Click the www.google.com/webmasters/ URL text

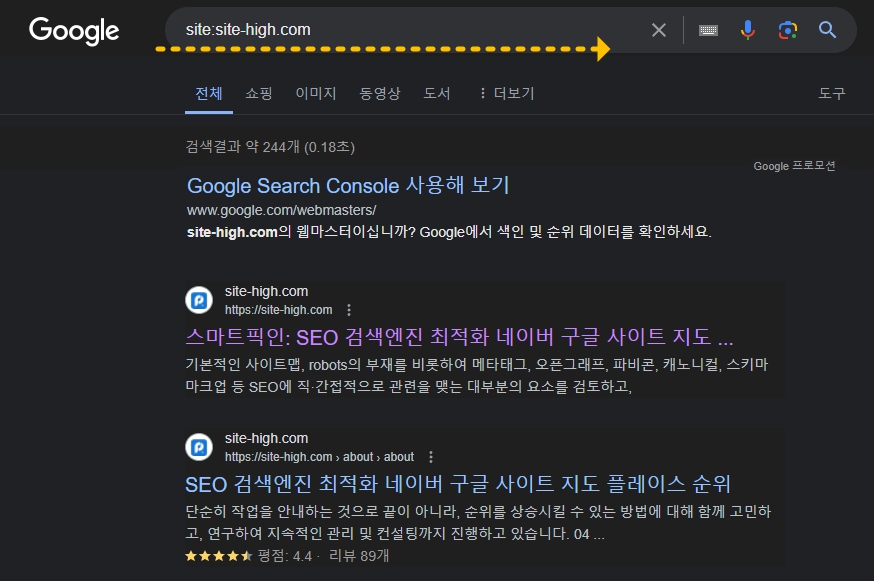point(281,210)
